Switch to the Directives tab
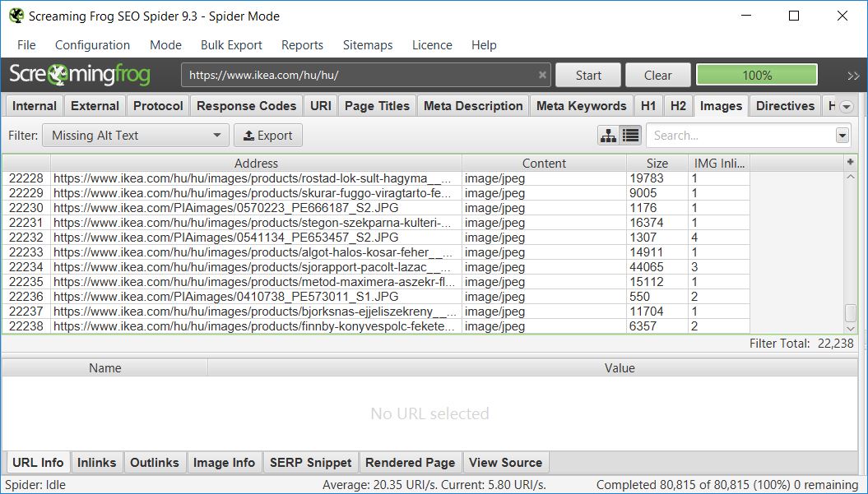Viewport: 868px width, 494px height. pos(785,106)
